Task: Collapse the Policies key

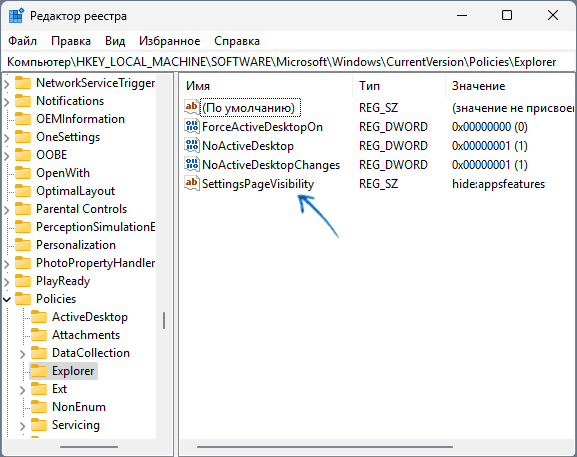Action: point(7,300)
